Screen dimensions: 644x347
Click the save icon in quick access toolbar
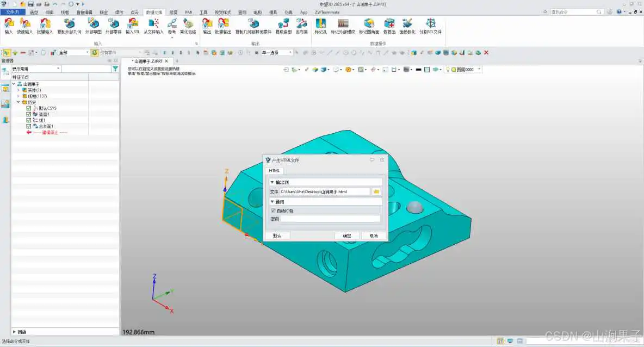click(x=31, y=4)
